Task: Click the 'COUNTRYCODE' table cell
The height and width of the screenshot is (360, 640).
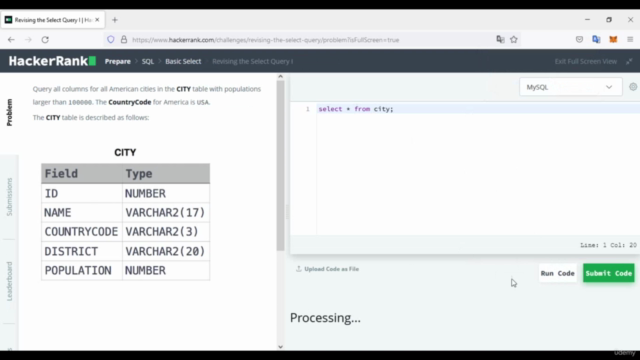Action: 81,232
